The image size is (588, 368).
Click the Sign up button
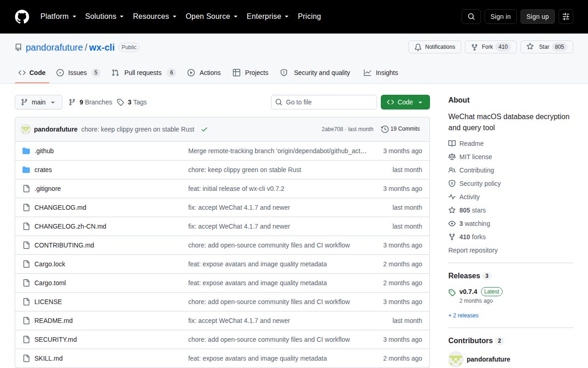(x=537, y=17)
